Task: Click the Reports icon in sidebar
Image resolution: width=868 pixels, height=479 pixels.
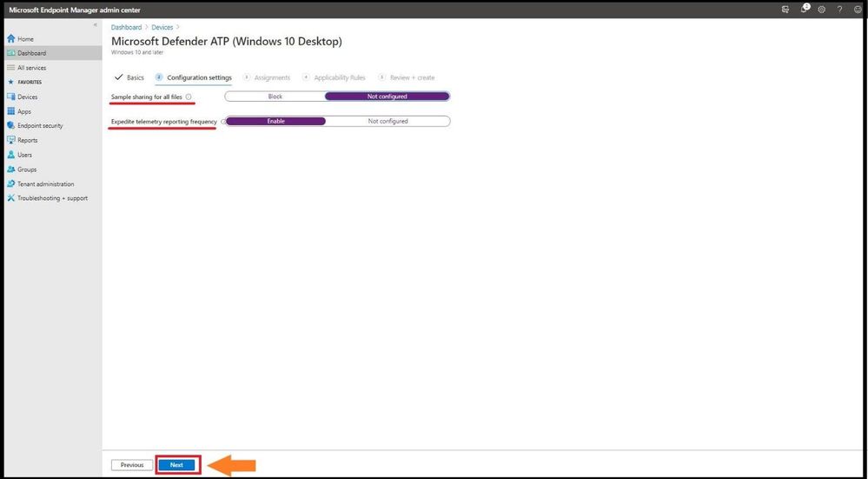Action: [x=10, y=140]
